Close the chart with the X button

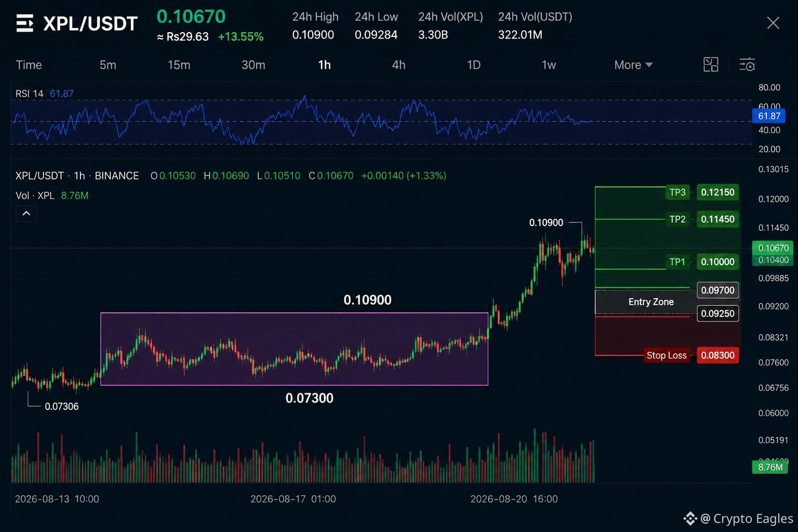click(773, 23)
